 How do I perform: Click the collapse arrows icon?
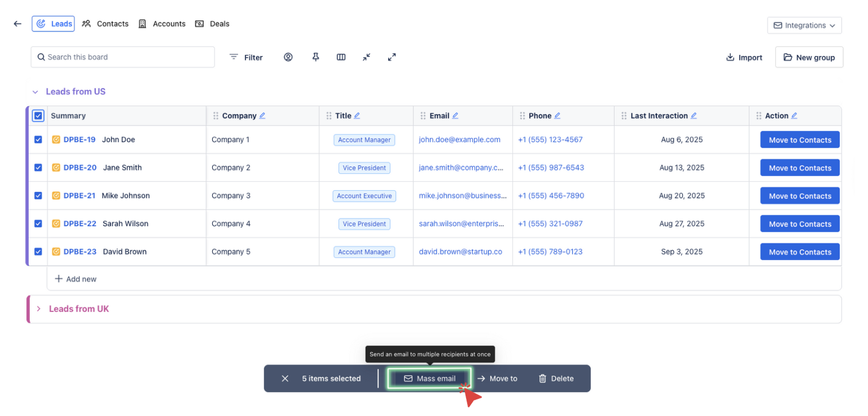pos(367,57)
